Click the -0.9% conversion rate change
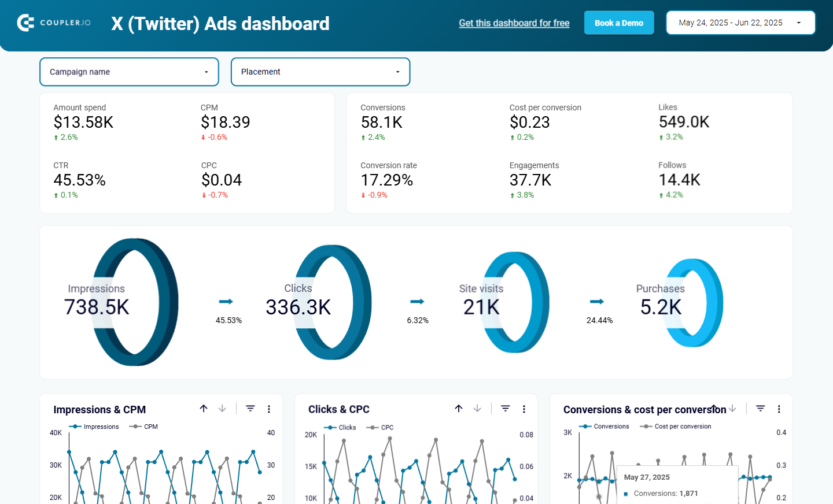The image size is (833, 504). pyautogui.click(x=374, y=195)
